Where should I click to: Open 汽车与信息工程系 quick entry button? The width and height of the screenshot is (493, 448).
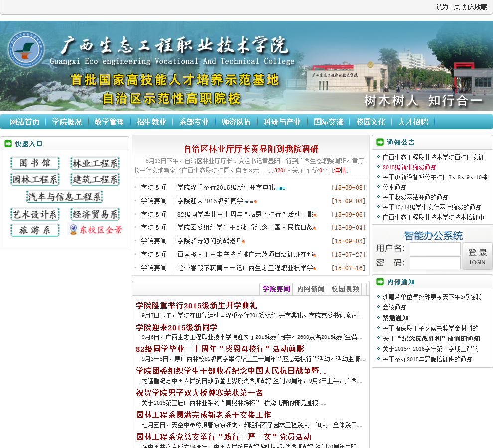[x=64, y=197]
